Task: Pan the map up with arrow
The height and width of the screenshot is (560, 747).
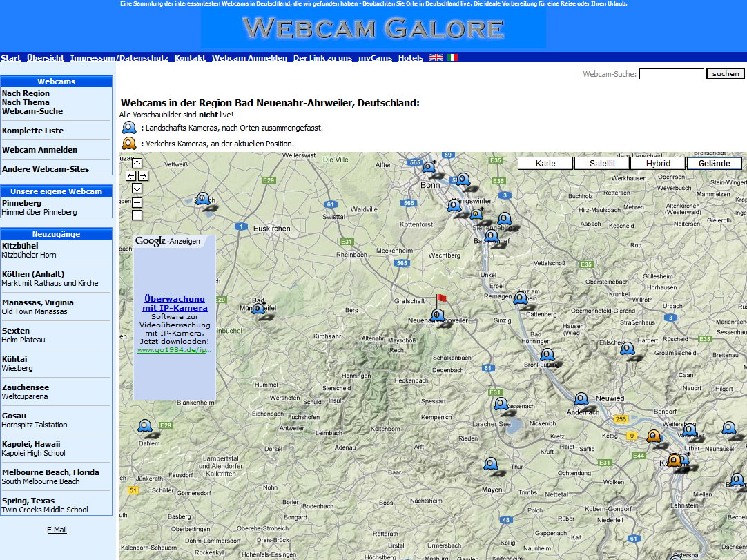Action: click(137, 164)
